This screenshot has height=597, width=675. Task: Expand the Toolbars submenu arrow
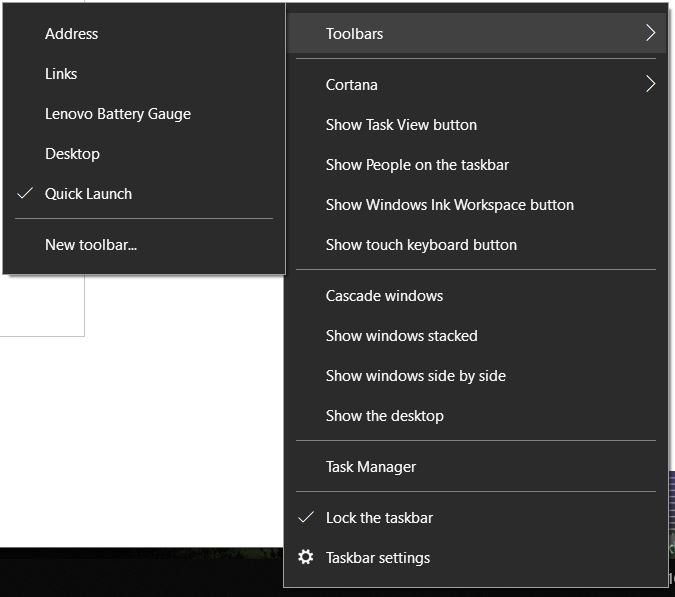650,33
